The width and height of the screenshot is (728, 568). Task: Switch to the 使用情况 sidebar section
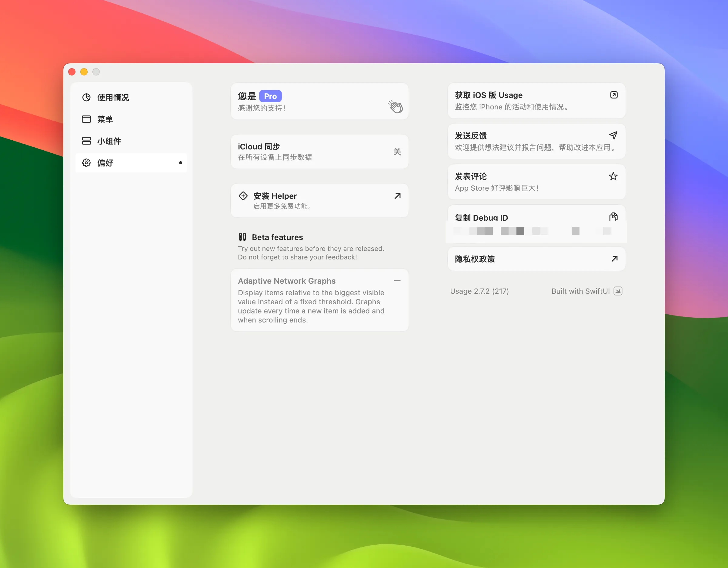[113, 97]
